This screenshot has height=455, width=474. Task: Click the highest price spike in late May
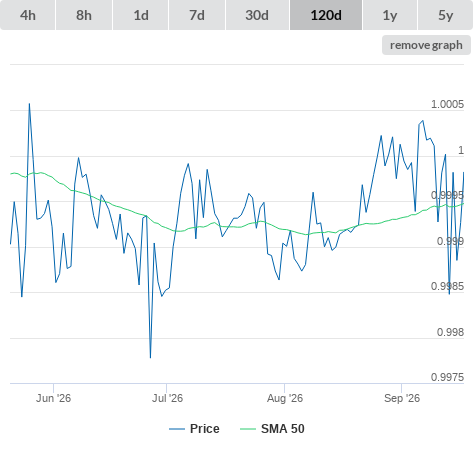click(29, 104)
